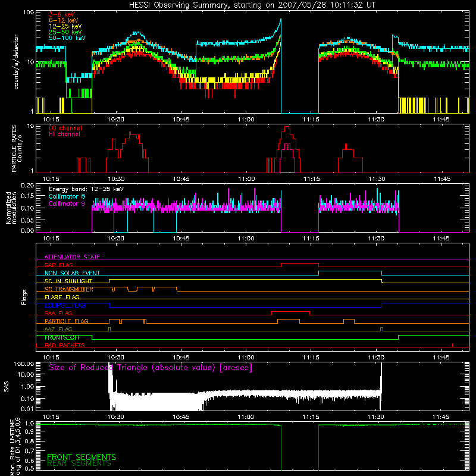Image resolution: width=476 pixels, height=476 pixels.
Task: Click the LO channel legend label
Action: pyautogui.click(x=65, y=128)
